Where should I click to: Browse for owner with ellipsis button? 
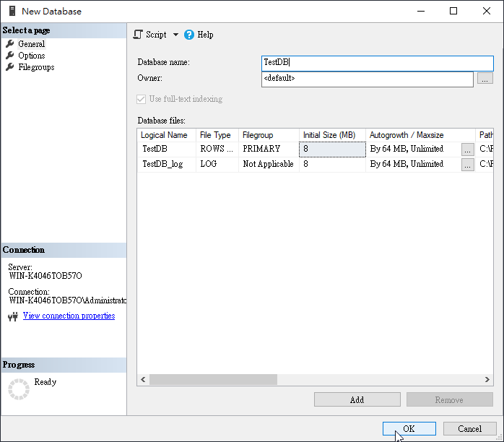click(x=485, y=79)
